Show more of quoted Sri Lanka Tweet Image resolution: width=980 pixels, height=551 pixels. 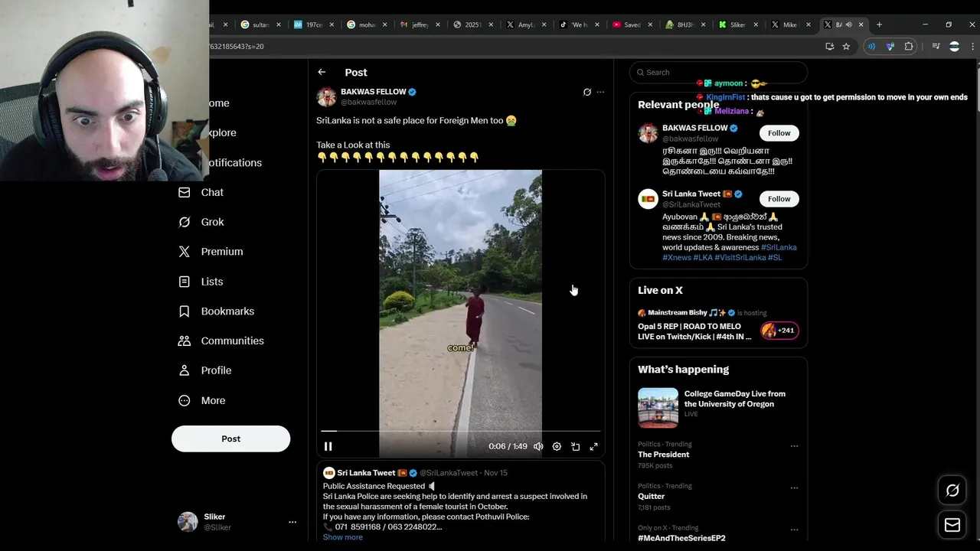tap(342, 537)
